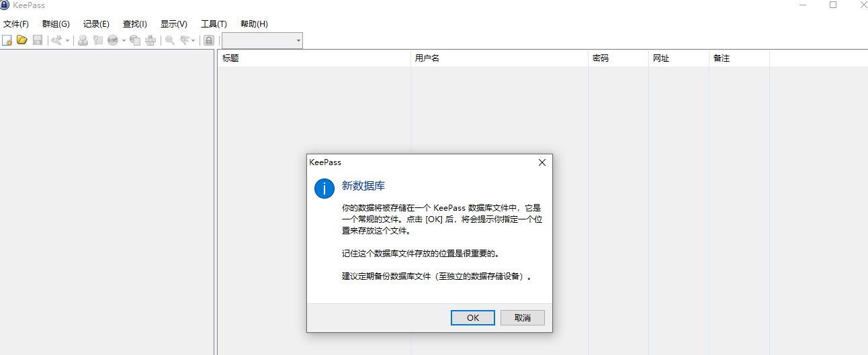Click the Perform auto-type icon
The width and height of the screenshot is (868, 355).
point(150,40)
